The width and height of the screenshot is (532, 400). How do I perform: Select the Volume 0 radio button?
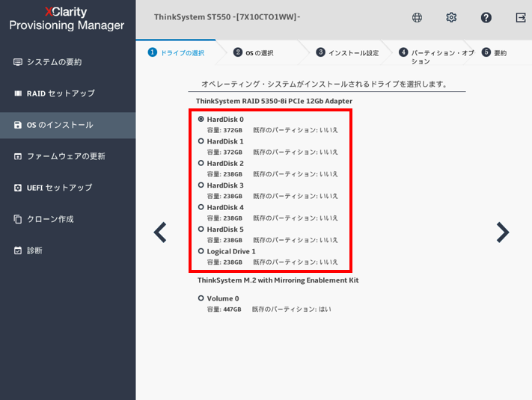(201, 298)
